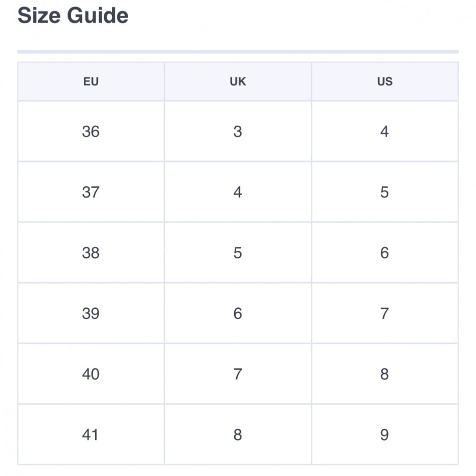Click UK size 4 in the 37 row
The width and height of the screenshot is (476, 476).
click(x=238, y=192)
